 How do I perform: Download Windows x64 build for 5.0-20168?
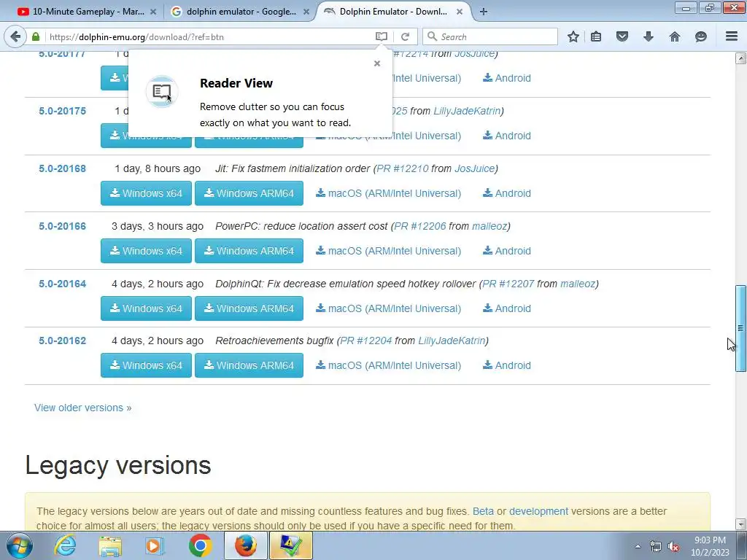coord(146,193)
